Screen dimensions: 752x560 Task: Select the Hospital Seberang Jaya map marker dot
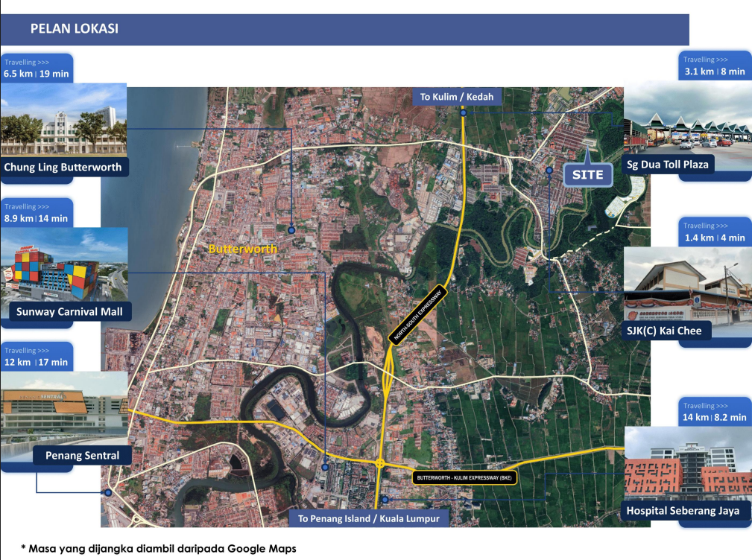tap(385, 500)
